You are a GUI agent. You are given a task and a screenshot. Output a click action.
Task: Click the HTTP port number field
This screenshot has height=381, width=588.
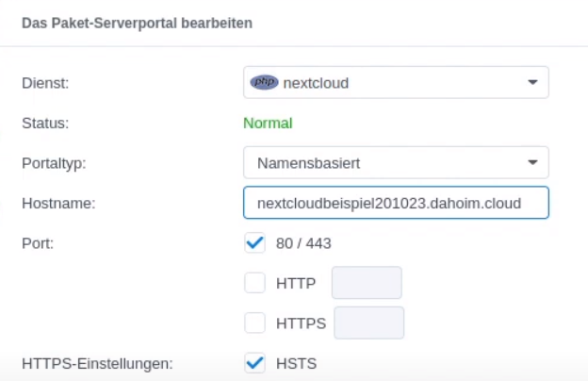pyautogui.click(x=367, y=283)
